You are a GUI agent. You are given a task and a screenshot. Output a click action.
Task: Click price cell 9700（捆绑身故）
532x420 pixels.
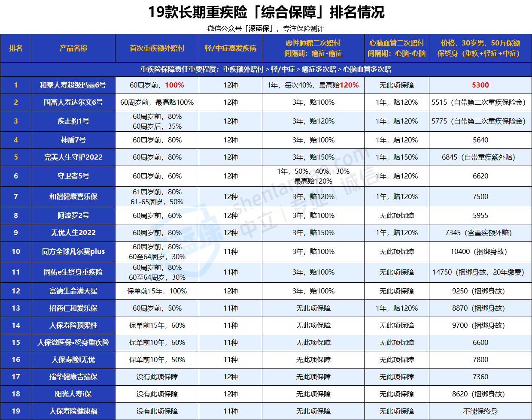point(480,325)
